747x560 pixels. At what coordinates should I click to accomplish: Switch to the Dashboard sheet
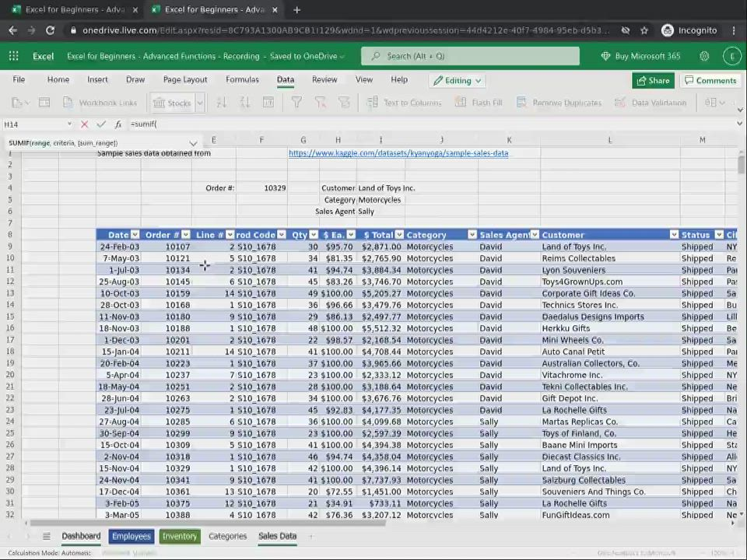81,536
